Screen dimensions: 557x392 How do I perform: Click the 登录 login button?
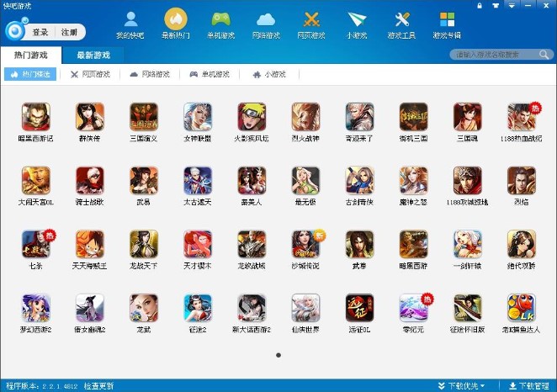click(x=40, y=32)
